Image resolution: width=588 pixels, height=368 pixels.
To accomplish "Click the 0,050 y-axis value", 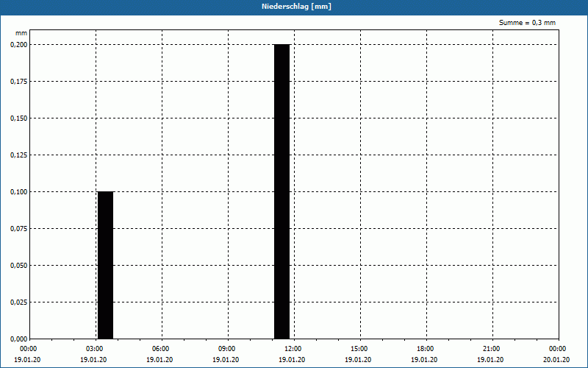I will tap(19, 266).
